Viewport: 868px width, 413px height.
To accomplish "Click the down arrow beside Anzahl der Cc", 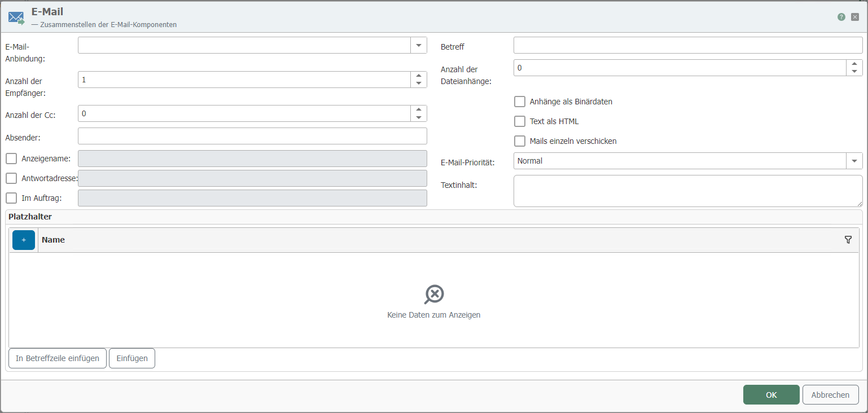I will coord(418,117).
